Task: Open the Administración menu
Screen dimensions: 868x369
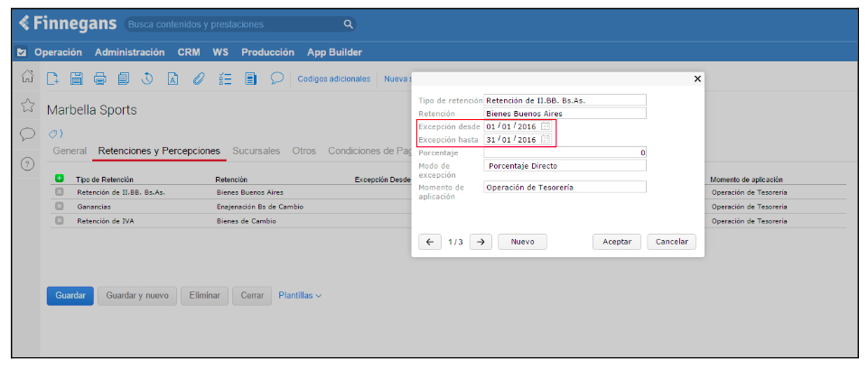Action: [129, 52]
